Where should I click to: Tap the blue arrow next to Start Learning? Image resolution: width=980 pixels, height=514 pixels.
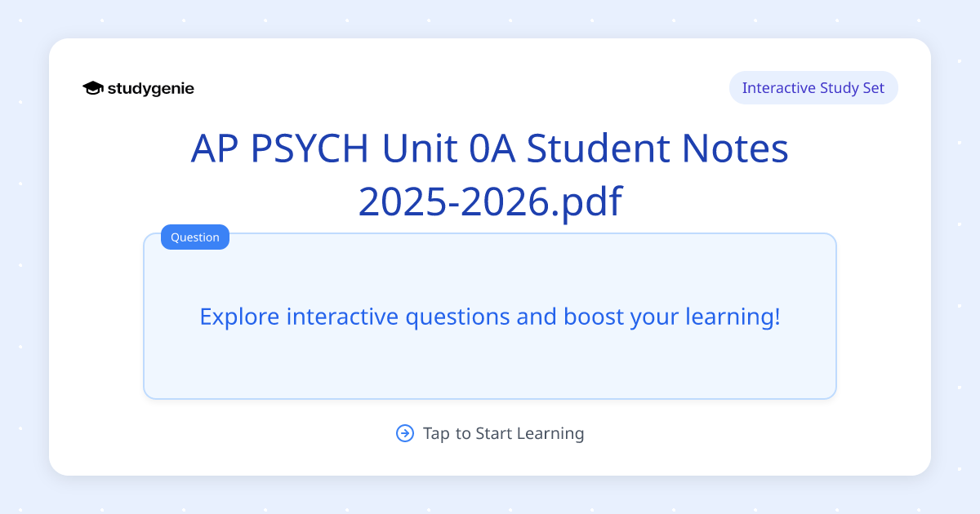405,433
